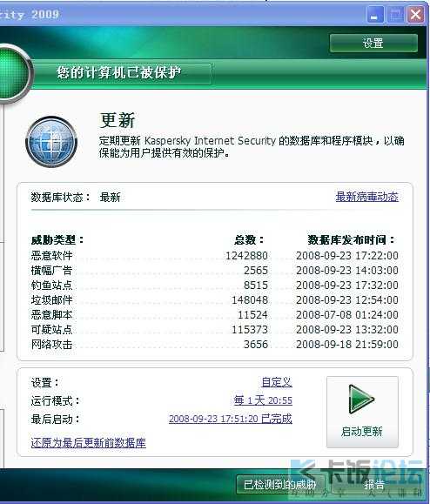The height and width of the screenshot is (504, 430).
Task: Open last launch 2008-09-23 17:51:20 已完成 link
Action: (231, 419)
